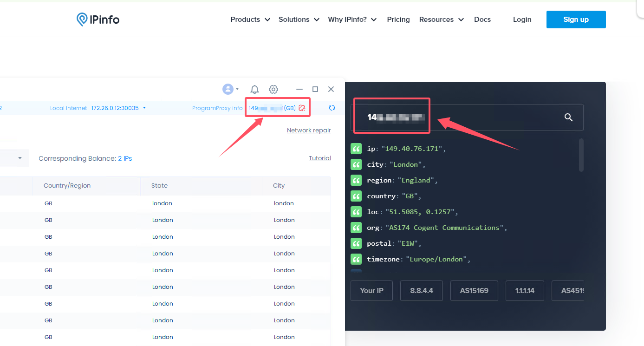Click the red disconnect proxy icon
The width and height of the screenshot is (644, 346).
coord(302,108)
